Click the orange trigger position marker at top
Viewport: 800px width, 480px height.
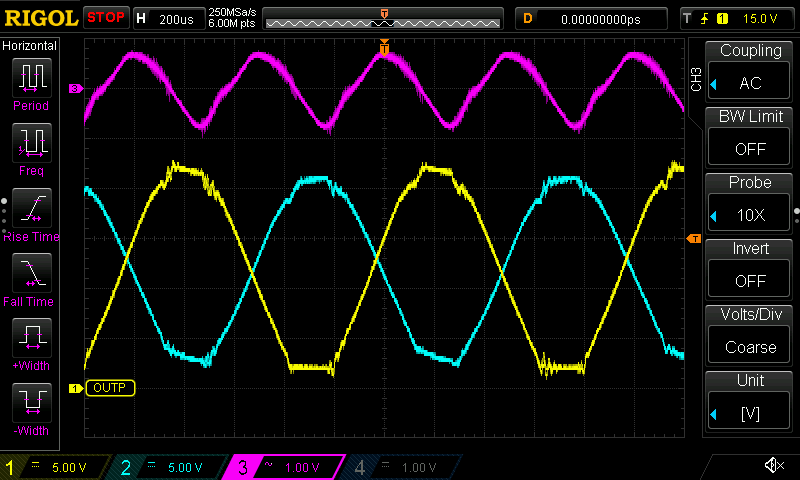(x=384, y=47)
